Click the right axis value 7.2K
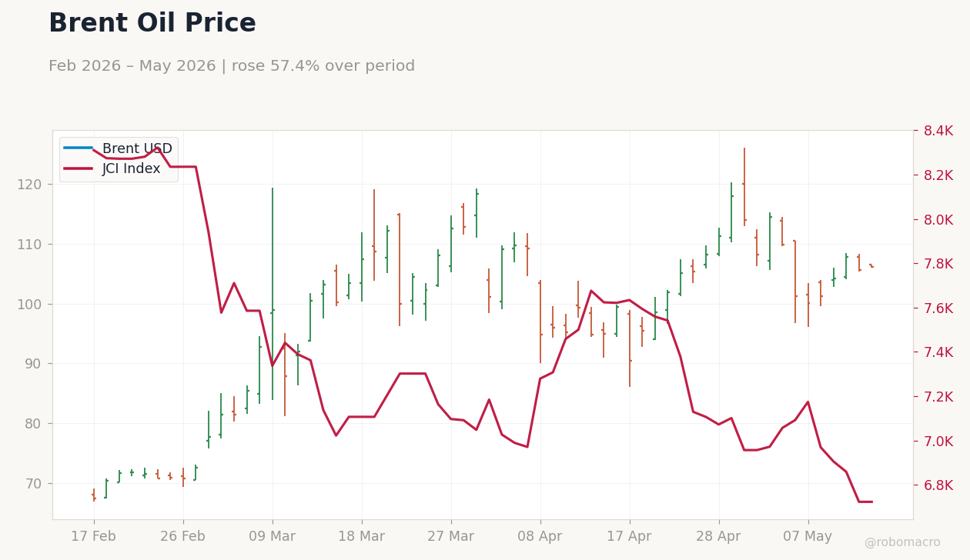The image size is (970, 560). pyautogui.click(x=938, y=397)
